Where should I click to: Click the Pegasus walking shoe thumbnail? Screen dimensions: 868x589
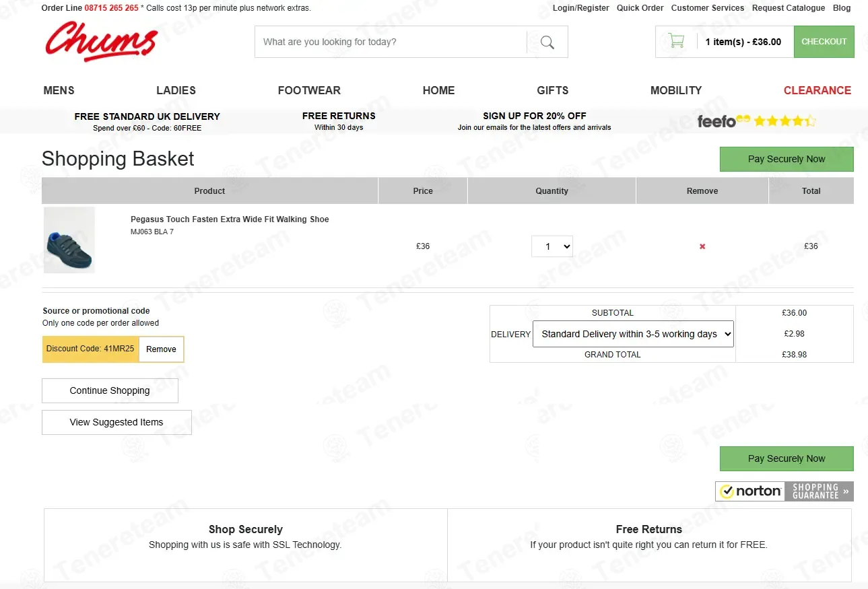(x=69, y=240)
